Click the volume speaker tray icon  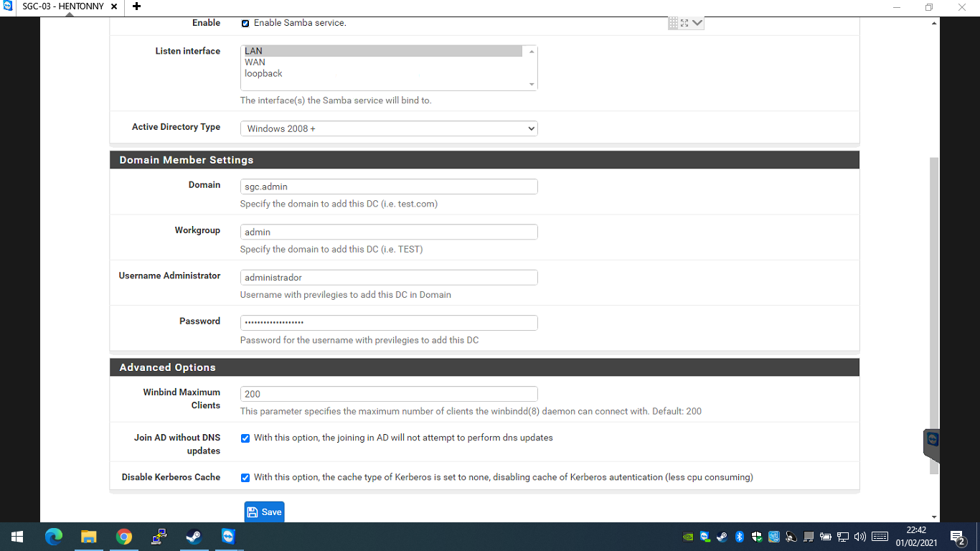tap(860, 537)
